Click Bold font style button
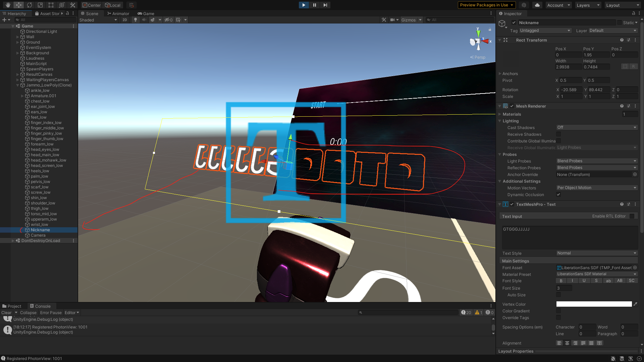This screenshot has width=644, height=362. (561, 281)
